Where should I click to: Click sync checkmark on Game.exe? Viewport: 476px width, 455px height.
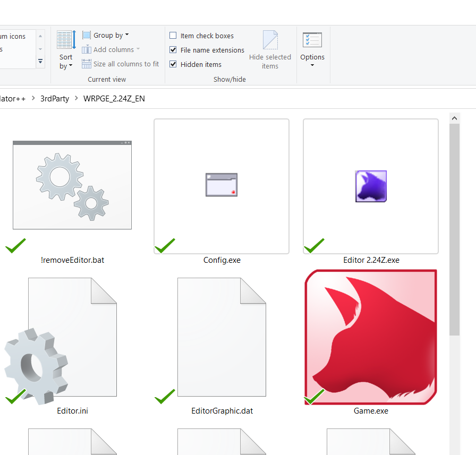pos(314,397)
